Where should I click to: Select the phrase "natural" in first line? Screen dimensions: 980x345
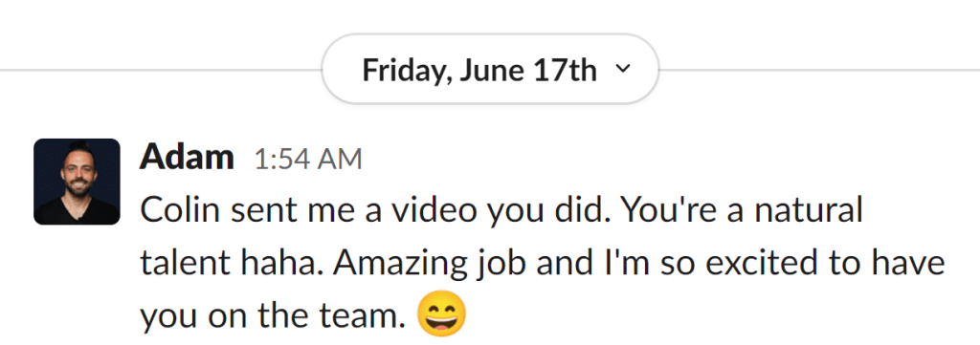point(809,210)
